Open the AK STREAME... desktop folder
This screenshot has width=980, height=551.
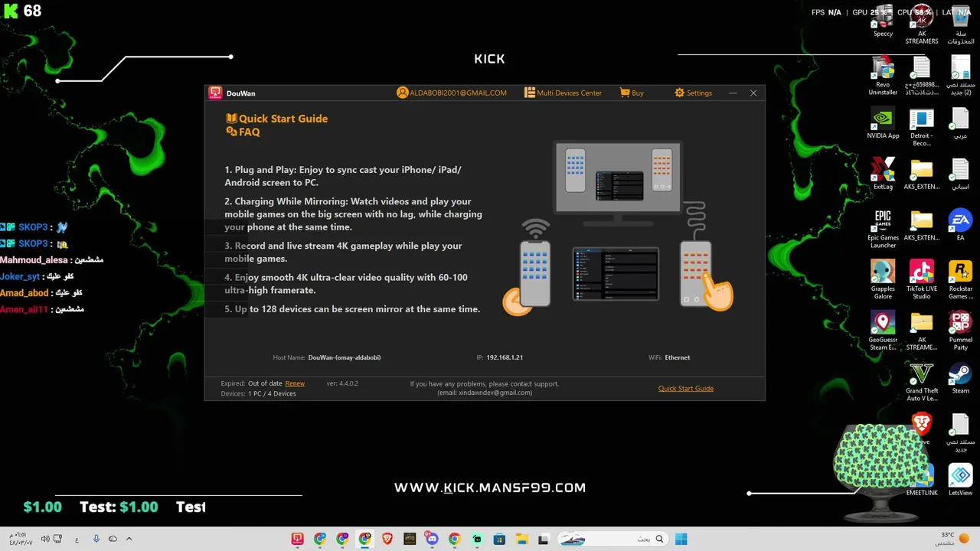pos(922,331)
